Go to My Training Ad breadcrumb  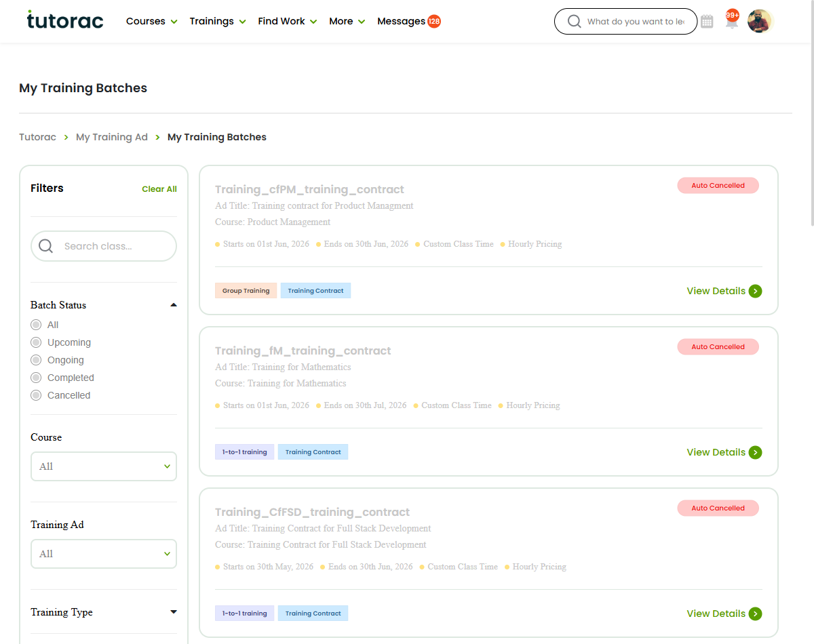(x=112, y=137)
